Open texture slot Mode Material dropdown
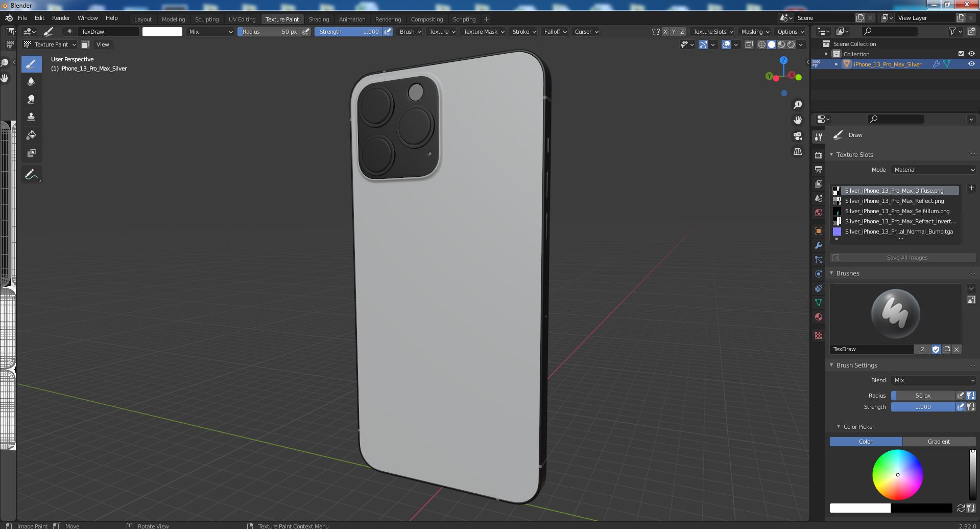Viewport: 980px width, 529px height. 934,170
